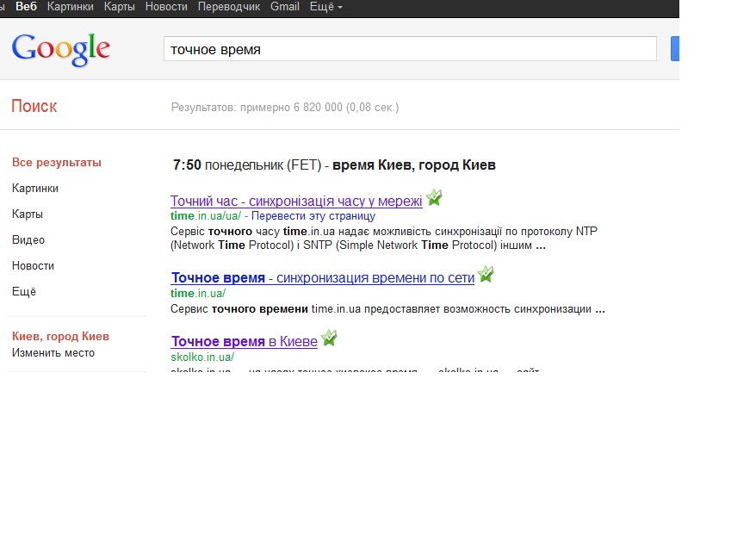
Task: Filter by 'Видео' in the left sidebar
Action: (28, 240)
